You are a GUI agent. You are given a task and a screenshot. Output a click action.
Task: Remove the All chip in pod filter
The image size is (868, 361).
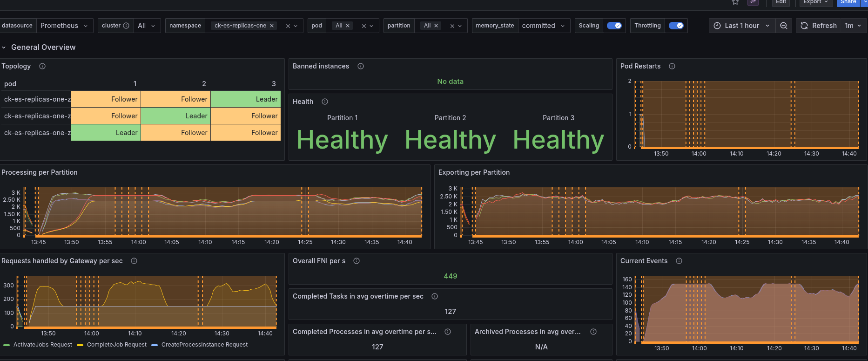348,26
